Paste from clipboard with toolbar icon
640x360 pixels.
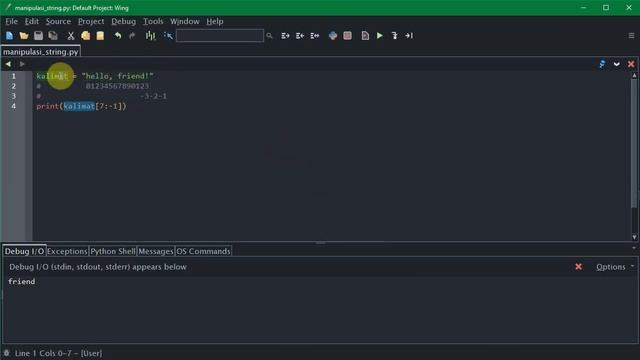(x=100, y=36)
